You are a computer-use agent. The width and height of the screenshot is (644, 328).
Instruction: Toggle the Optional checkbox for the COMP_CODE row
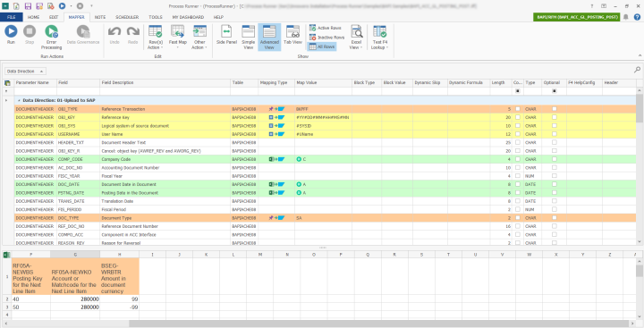coord(554,159)
